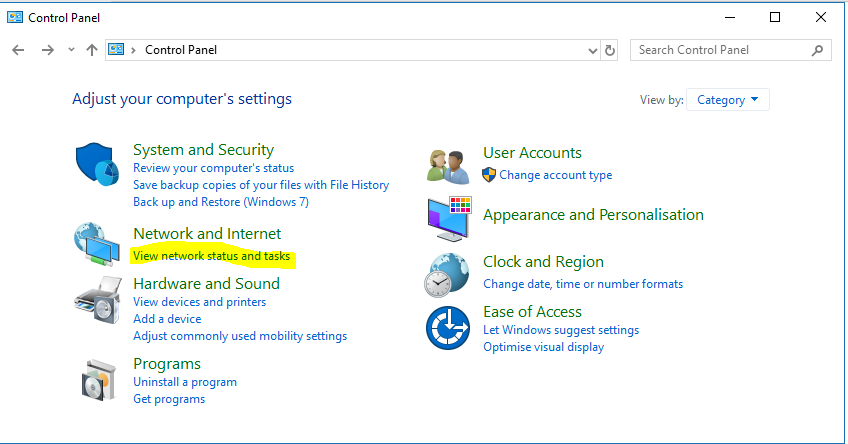Open the View devices and printers link
This screenshot has height=444, width=848.
coord(200,302)
